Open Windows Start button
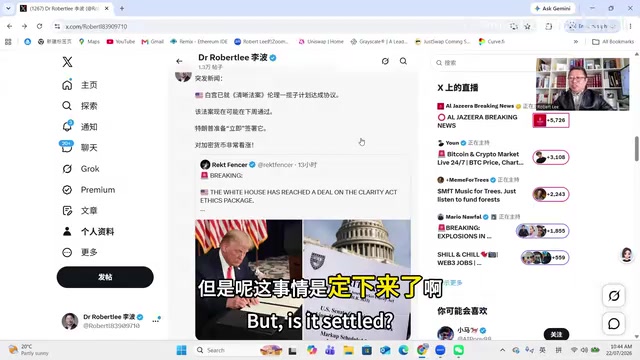The height and width of the screenshot is (360, 640). [181, 350]
